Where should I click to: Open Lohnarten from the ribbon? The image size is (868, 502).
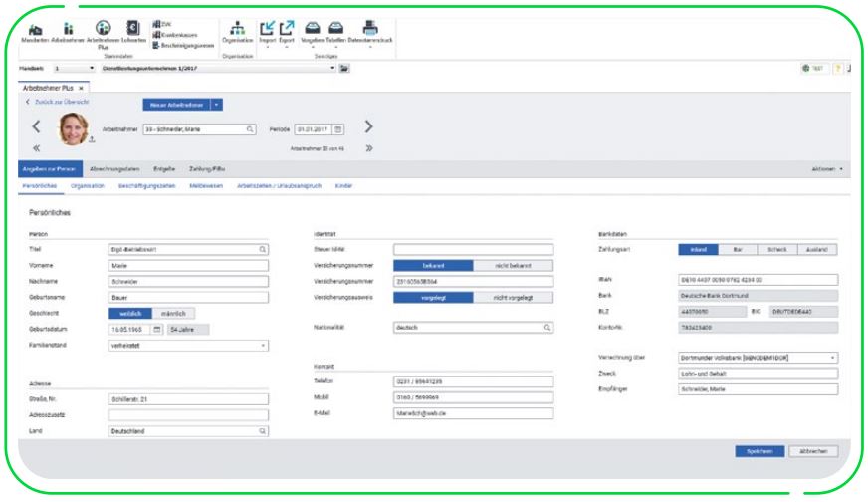coord(134,29)
